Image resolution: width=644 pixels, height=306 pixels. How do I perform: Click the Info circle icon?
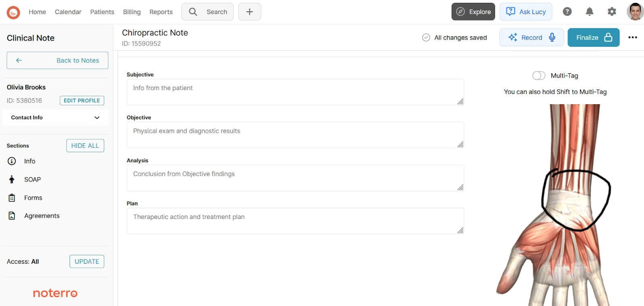[12, 161]
